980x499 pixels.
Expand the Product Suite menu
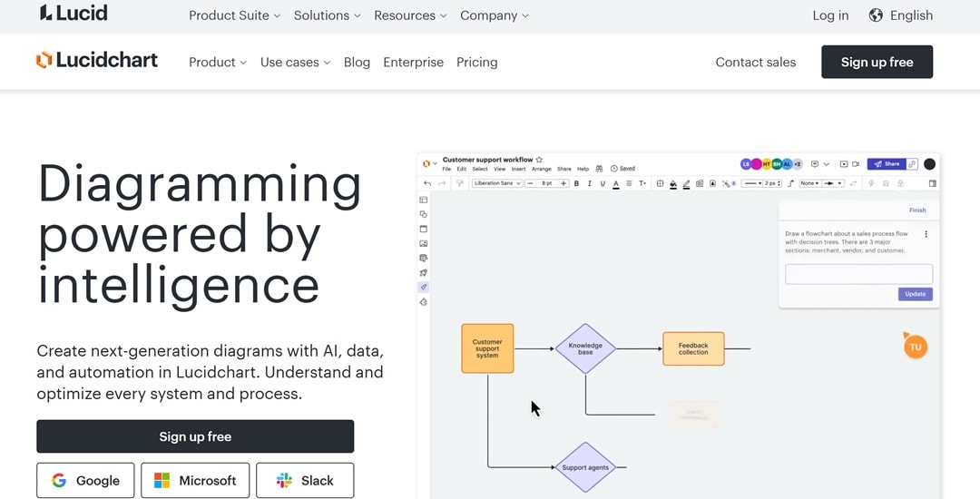pyautogui.click(x=234, y=15)
